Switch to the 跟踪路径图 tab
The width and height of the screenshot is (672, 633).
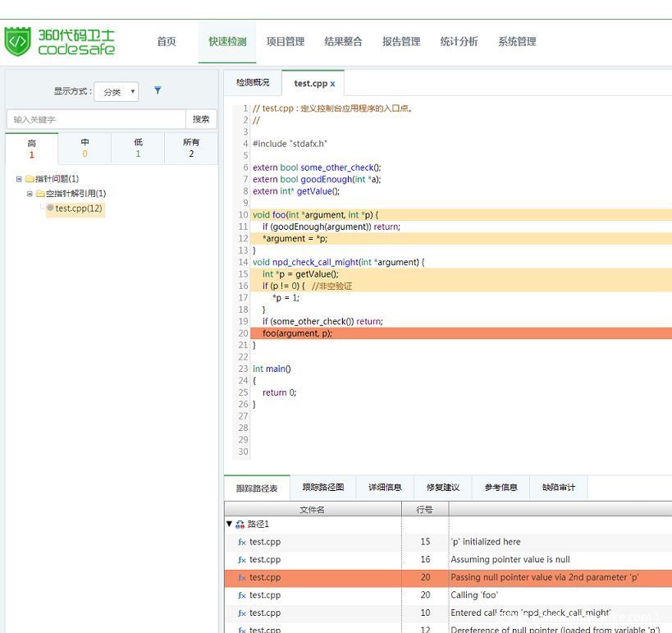(323, 487)
